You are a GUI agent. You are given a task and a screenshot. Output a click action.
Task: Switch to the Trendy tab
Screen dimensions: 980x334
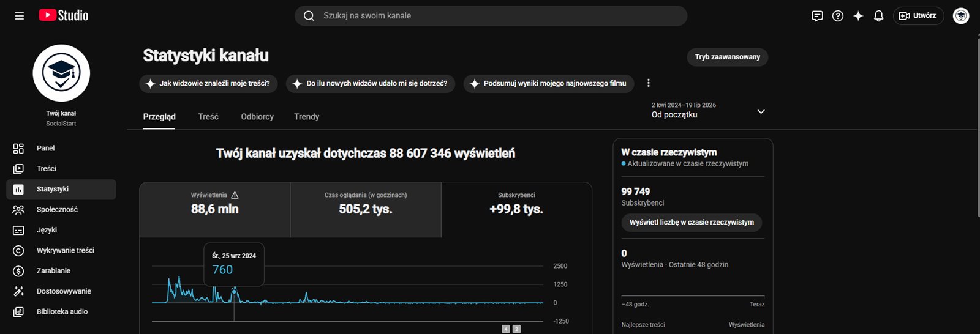tap(306, 117)
